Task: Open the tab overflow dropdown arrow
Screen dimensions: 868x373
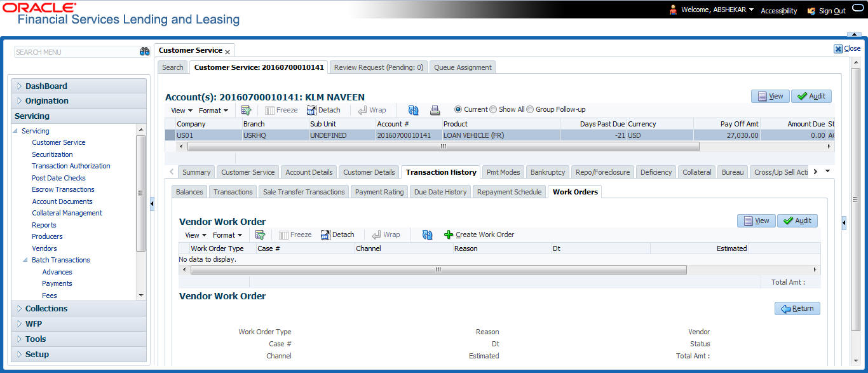Action: (x=827, y=172)
